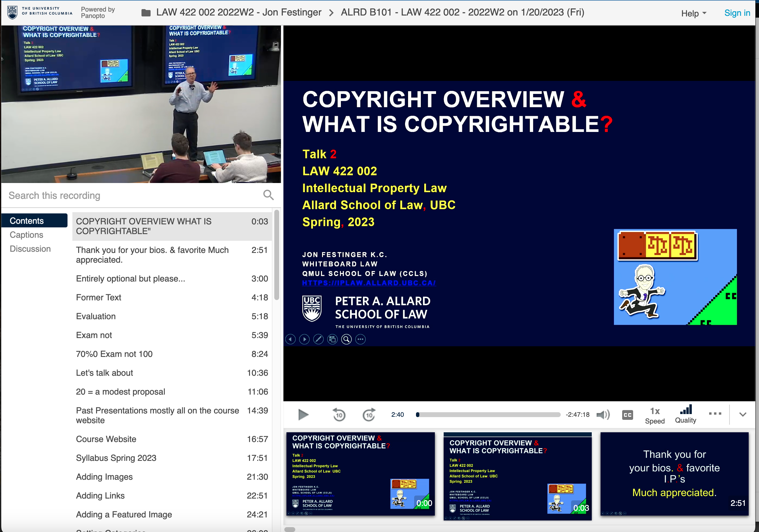The width and height of the screenshot is (759, 532).
Task: Play the lecture recording
Action: [x=303, y=414]
